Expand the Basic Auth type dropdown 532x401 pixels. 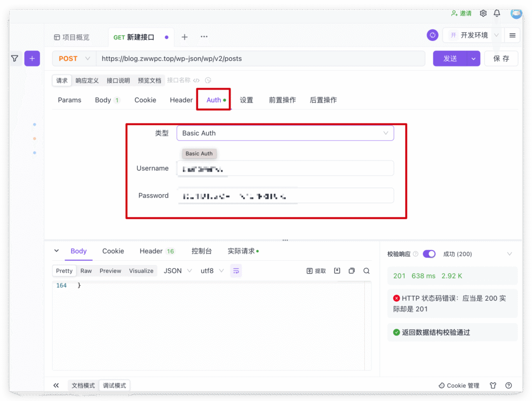pyautogui.click(x=285, y=133)
